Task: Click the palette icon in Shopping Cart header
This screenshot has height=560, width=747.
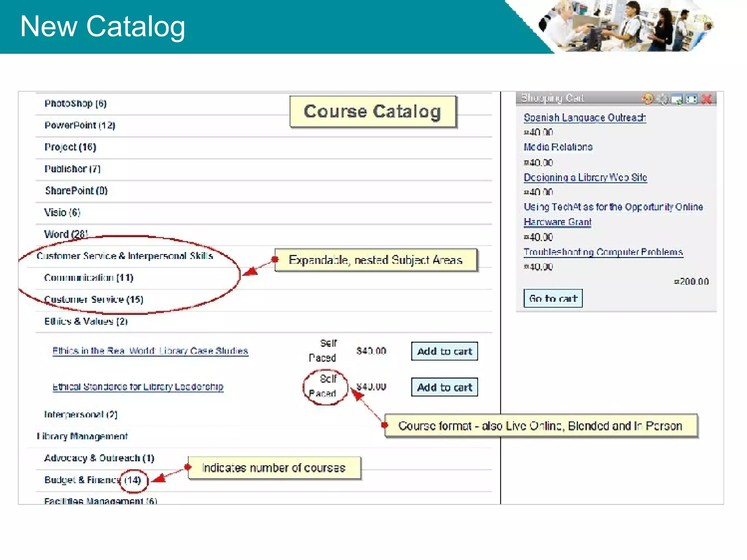Action: [x=648, y=98]
